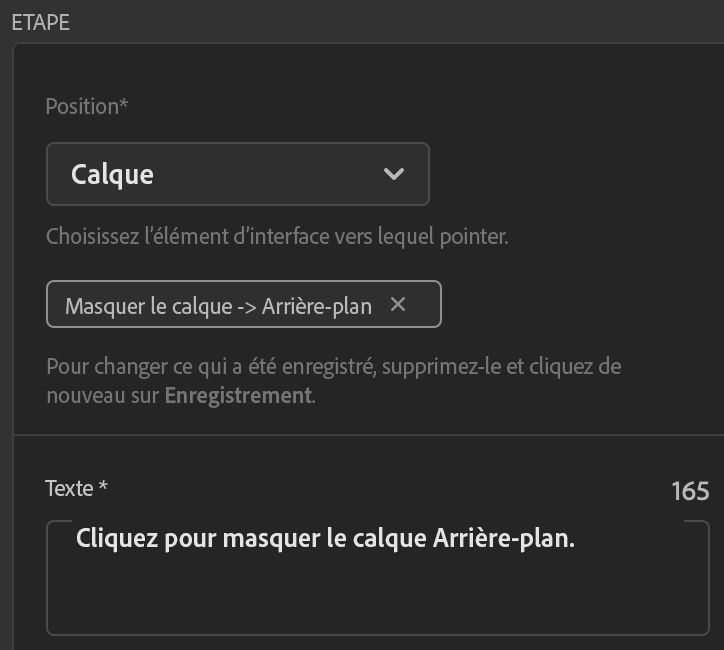The width and height of the screenshot is (724, 650).
Task: Click the empty area below the text in Texte field
Action: click(377, 600)
